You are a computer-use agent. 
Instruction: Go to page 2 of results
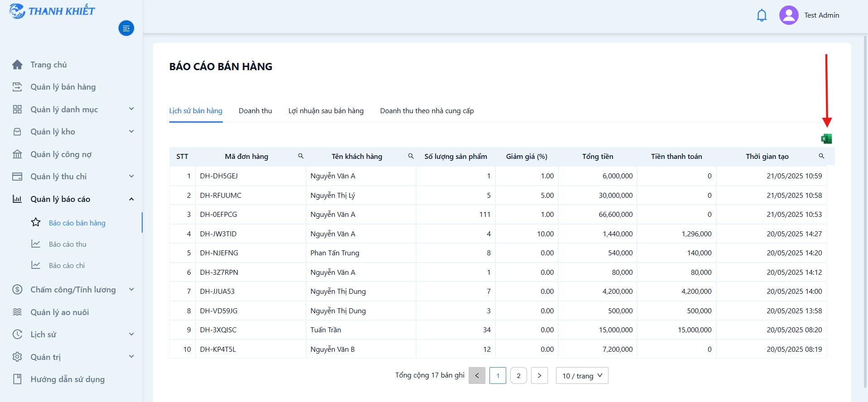[518, 376]
